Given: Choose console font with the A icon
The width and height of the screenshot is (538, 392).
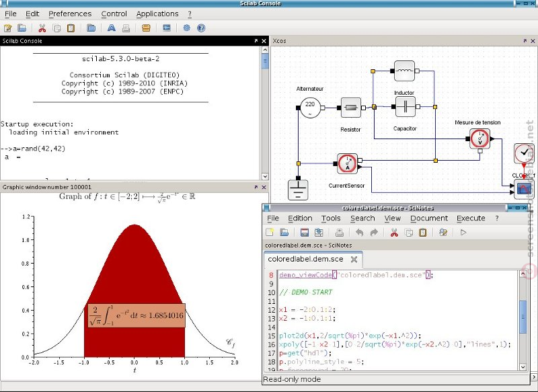Looking at the screenshot, I should tap(112, 28).
